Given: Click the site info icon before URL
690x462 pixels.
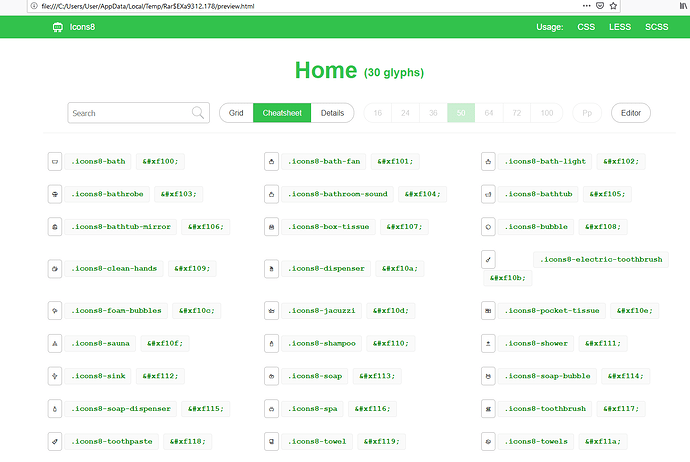Looking at the screenshot, I should coord(34,6).
